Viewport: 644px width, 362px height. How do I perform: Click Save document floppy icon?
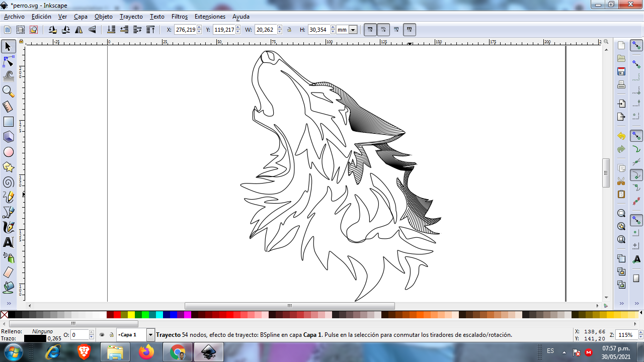tap(621, 71)
